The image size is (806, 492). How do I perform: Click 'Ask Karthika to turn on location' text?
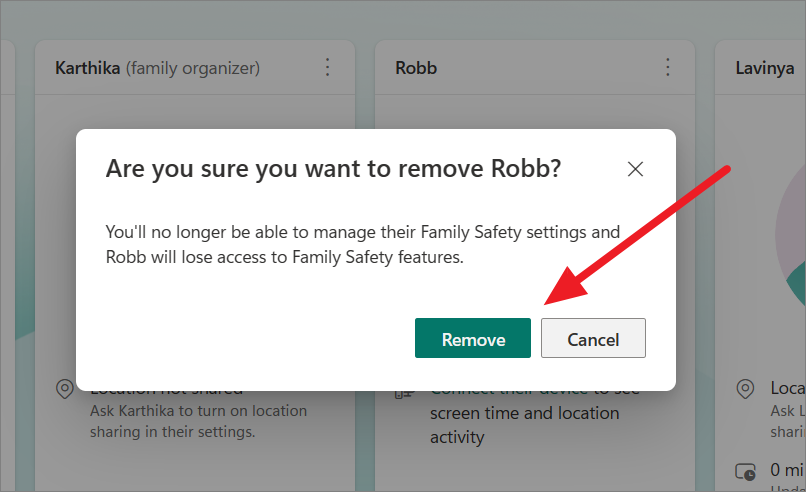click(x=198, y=411)
